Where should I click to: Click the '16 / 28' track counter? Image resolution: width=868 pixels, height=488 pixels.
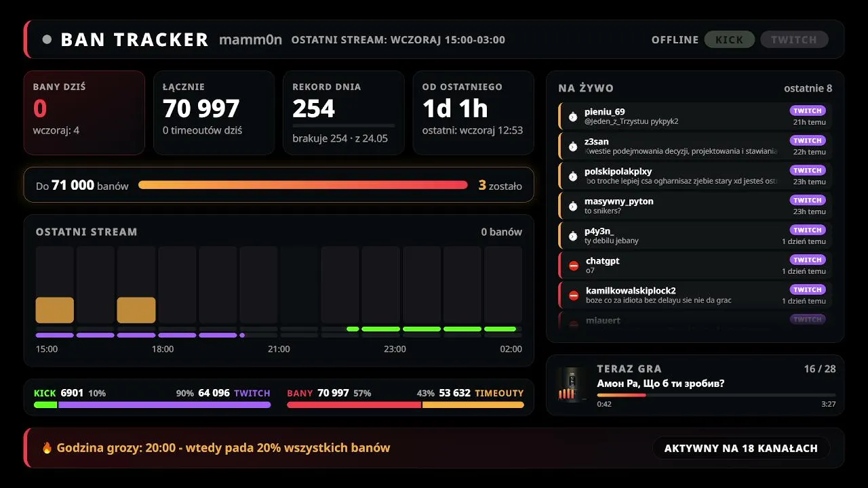coord(820,369)
